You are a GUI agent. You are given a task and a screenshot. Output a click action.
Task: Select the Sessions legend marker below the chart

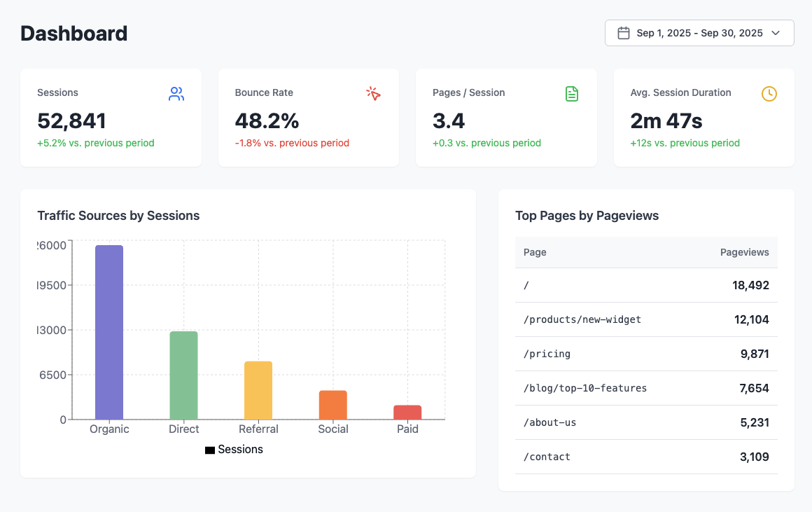coord(209,449)
